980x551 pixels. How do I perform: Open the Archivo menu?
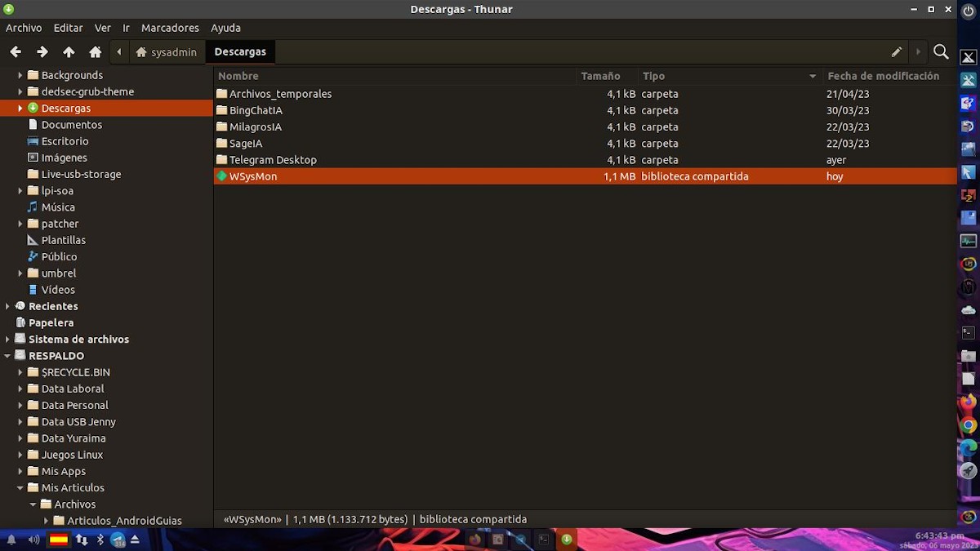tap(24, 28)
